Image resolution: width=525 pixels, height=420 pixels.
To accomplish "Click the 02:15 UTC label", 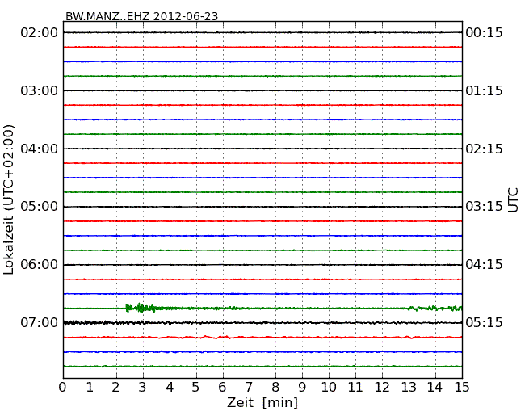I will coord(484,149).
